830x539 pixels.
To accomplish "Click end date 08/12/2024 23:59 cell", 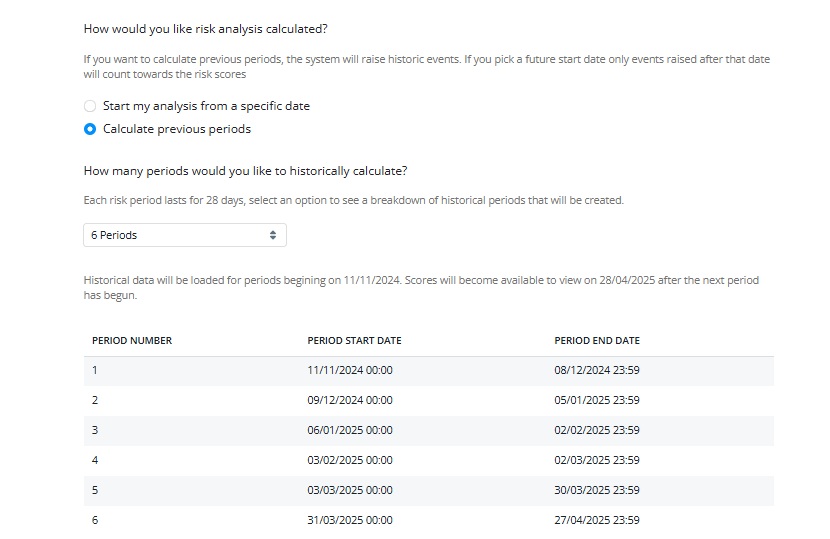I will click(x=597, y=370).
